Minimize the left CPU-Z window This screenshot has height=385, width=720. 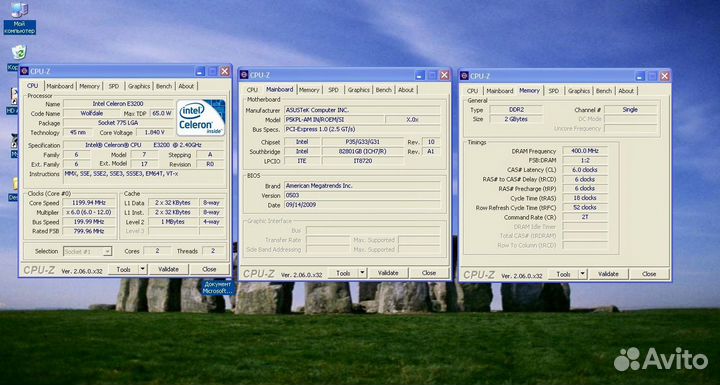click(200, 71)
